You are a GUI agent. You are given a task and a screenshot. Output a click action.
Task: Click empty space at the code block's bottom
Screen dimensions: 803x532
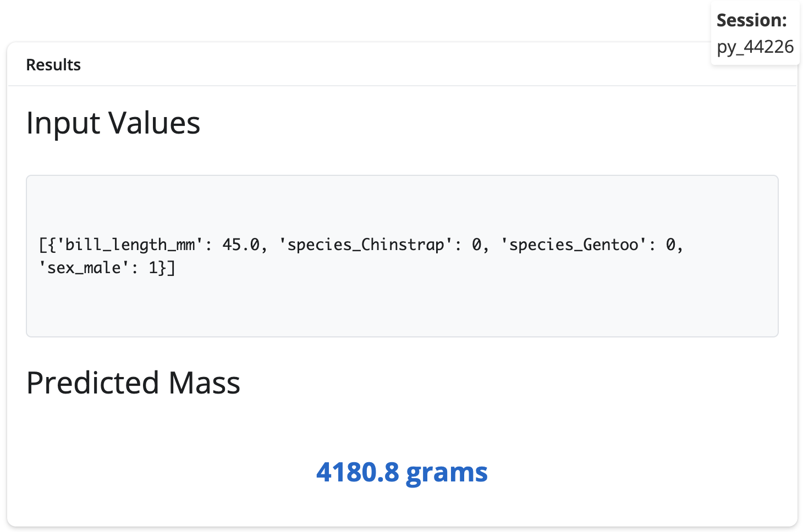click(402, 313)
